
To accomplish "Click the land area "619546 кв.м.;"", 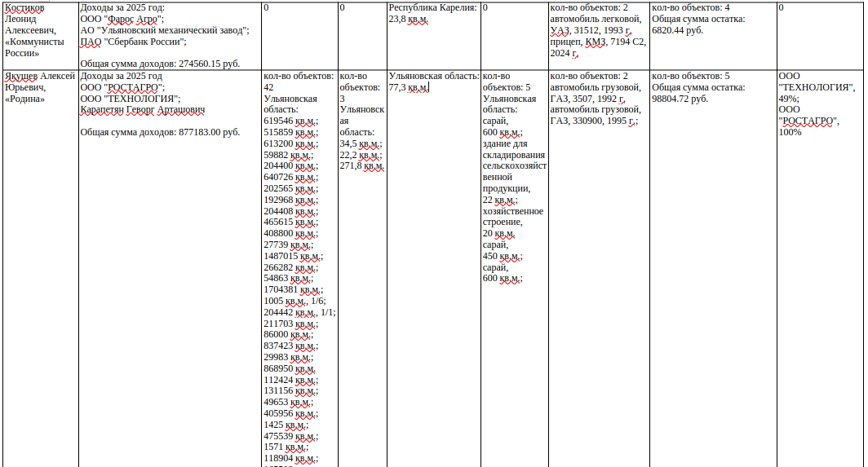I will click(x=290, y=121).
